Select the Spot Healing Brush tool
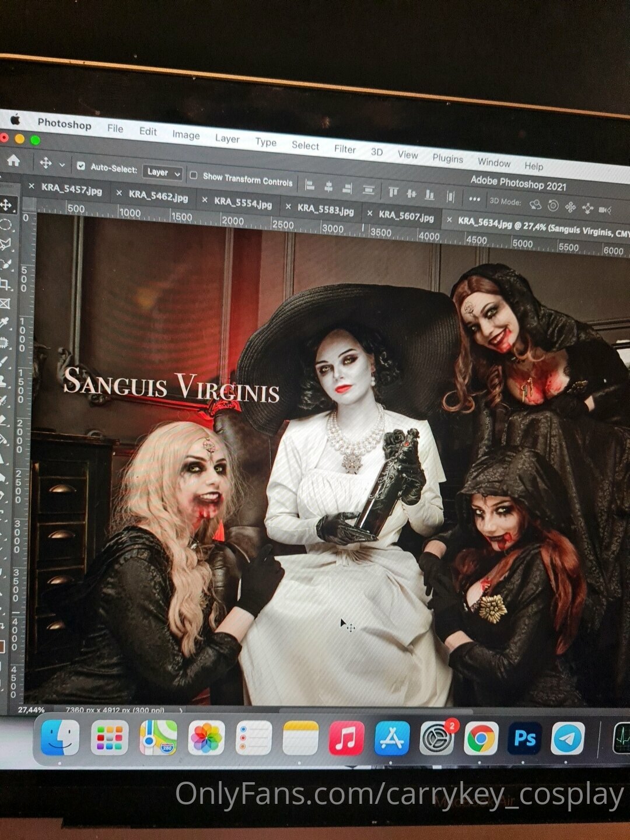This screenshot has height=840, width=630. tap(5, 342)
